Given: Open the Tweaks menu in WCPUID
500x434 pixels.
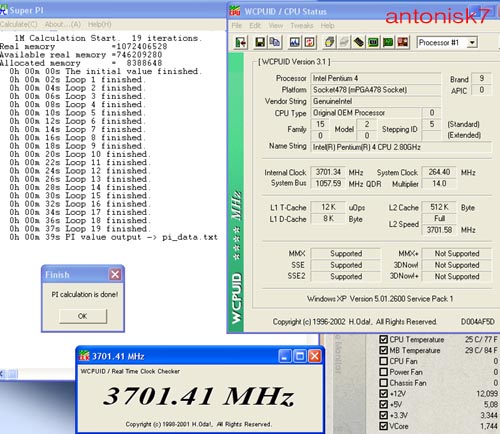Looking at the screenshot, I should (x=302, y=26).
